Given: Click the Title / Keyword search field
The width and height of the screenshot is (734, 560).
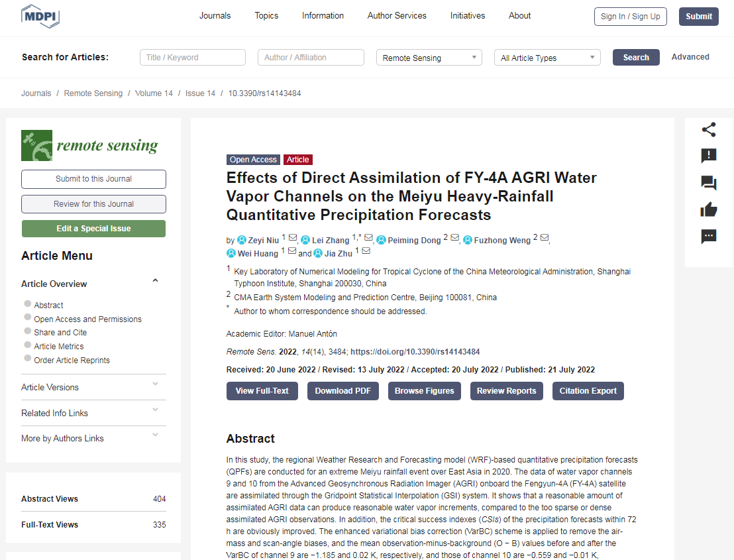Looking at the screenshot, I should point(192,57).
